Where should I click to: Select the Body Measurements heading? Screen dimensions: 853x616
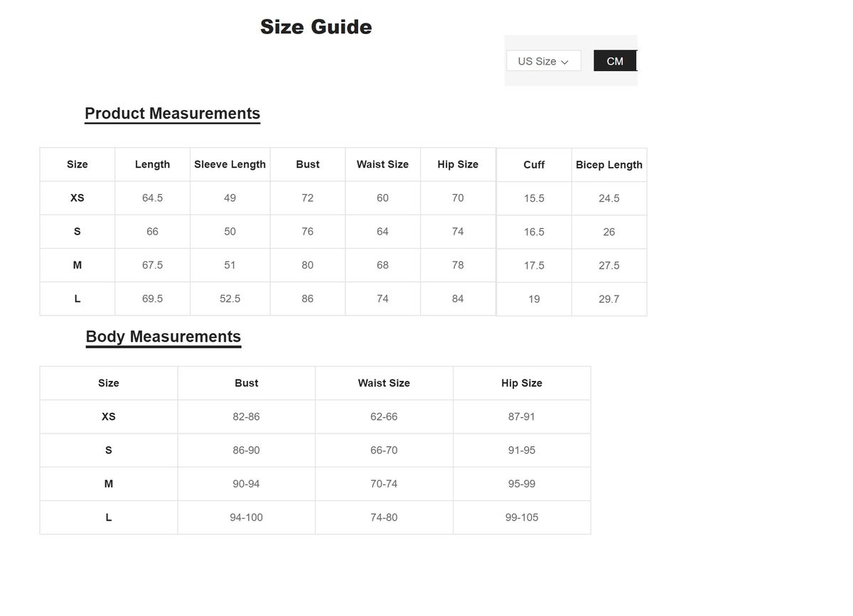pos(163,337)
